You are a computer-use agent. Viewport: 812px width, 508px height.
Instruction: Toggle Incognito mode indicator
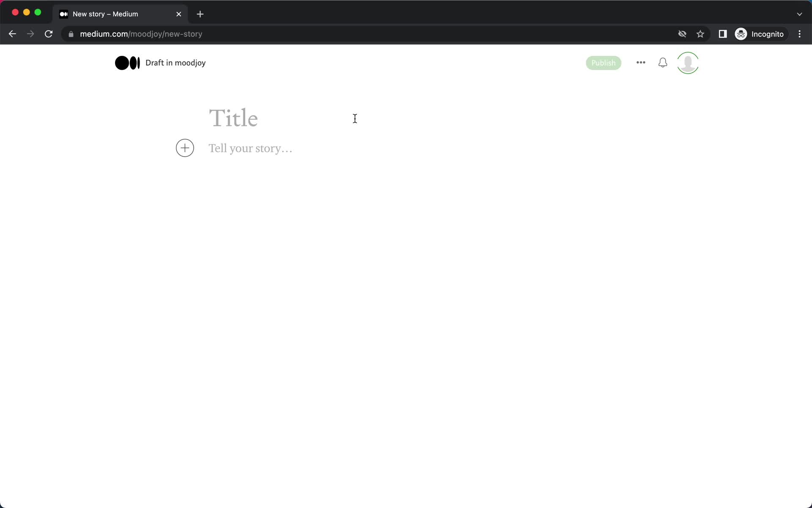[760, 34]
